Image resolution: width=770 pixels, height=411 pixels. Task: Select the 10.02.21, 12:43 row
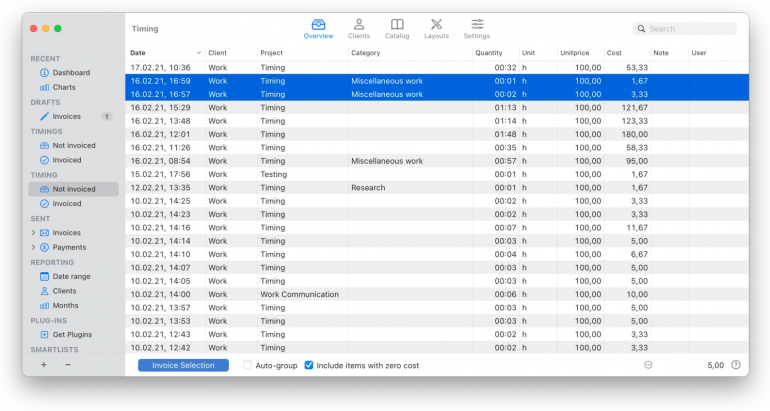[437, 334]
